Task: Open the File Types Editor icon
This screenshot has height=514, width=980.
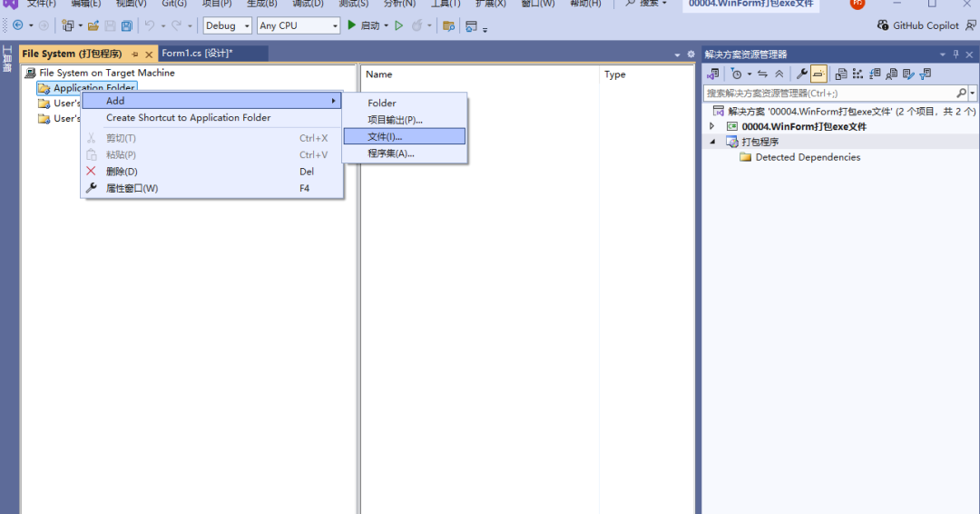Action: coord(875,74)
